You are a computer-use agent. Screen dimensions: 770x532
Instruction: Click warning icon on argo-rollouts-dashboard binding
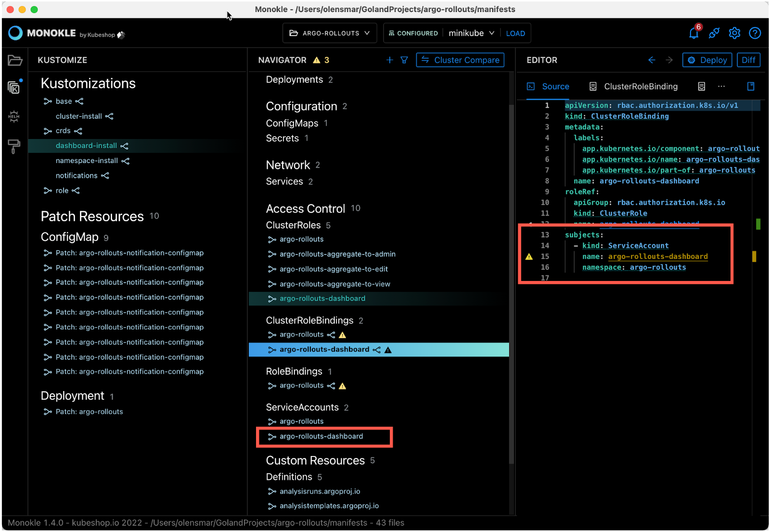click(388, 350)
